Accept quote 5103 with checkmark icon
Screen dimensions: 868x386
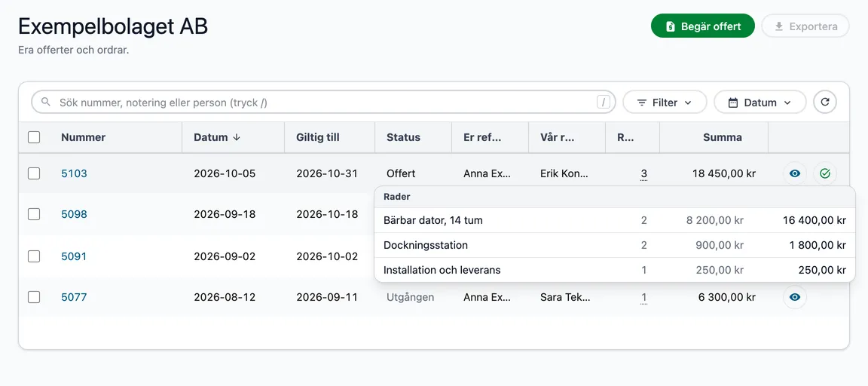click(x=825, y=173)
